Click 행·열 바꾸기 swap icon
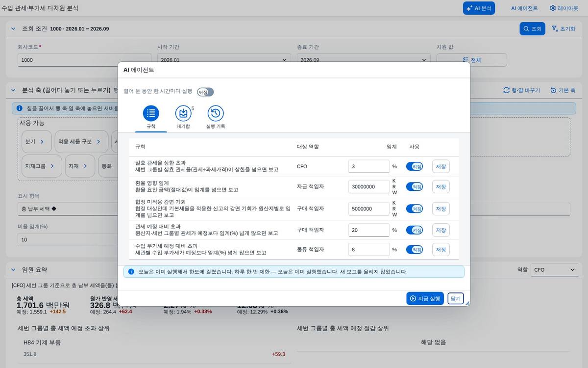The height and width of the screenshot is (368, 588). pos(507,90)
